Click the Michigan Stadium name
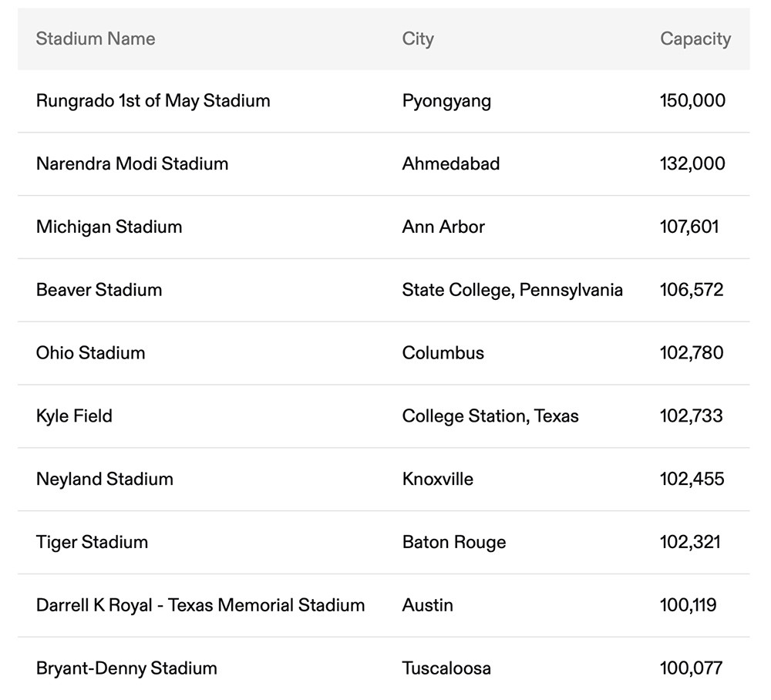This screenshot has height=700, width=771. point(109,227)
